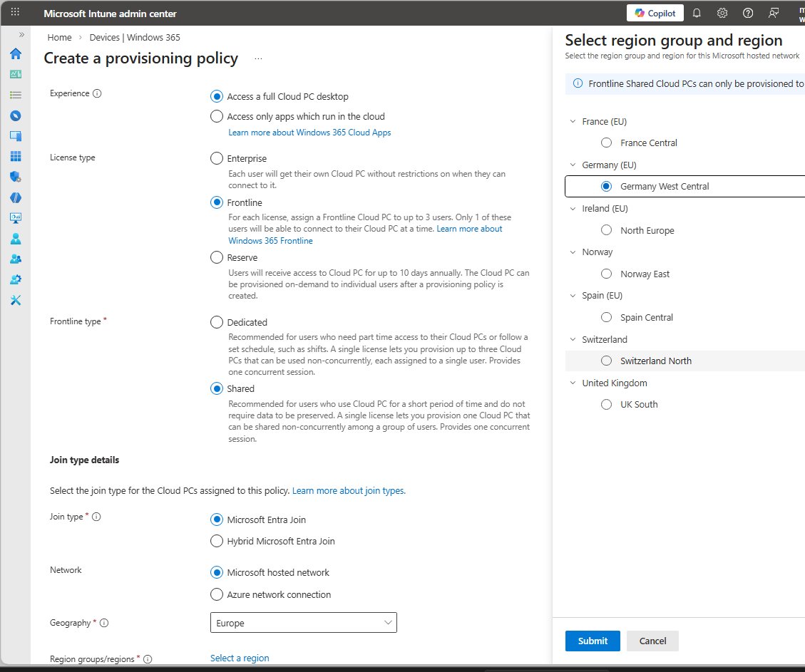This screenshot has width=805, height=672.
Task: Open the Select a region link
Action: pos(240,658)
